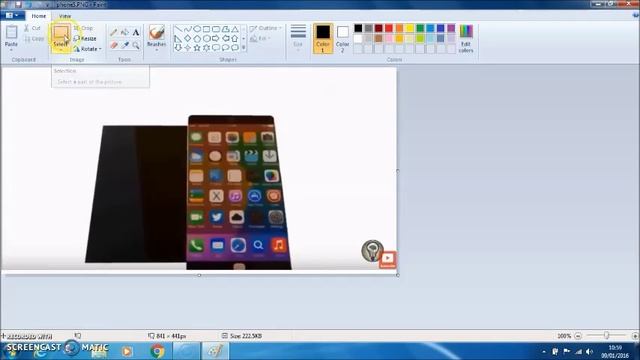640x360 pixels.
Task: Choose the Fill with color bucket tool
Action: coord(125,32)
